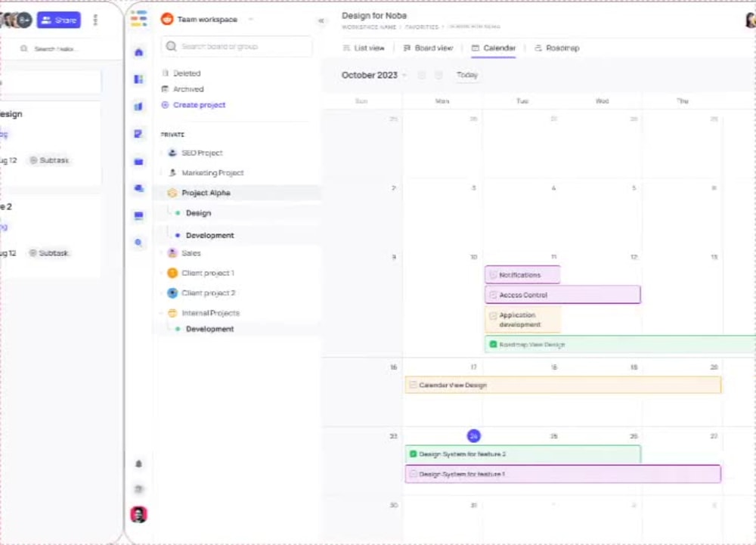Click the Archived box icon
The height and width of the screenshot is (545, 756).
pyautogui.click(x=165, y=89)
